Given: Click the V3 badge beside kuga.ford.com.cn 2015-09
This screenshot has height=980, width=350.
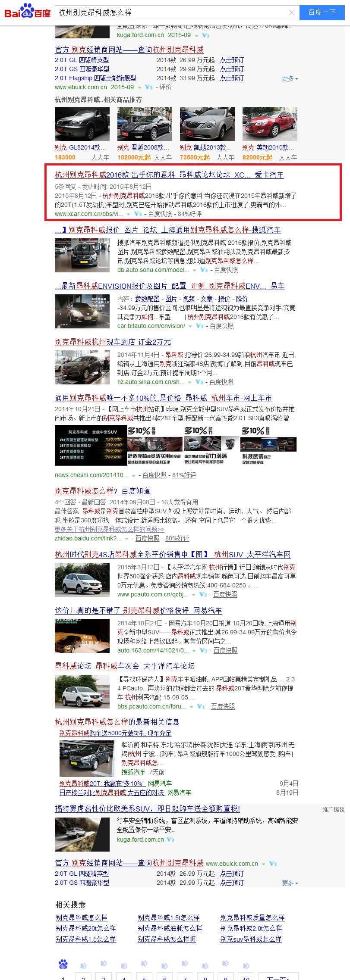Looking at the screenshot, I should click(206, 35).
